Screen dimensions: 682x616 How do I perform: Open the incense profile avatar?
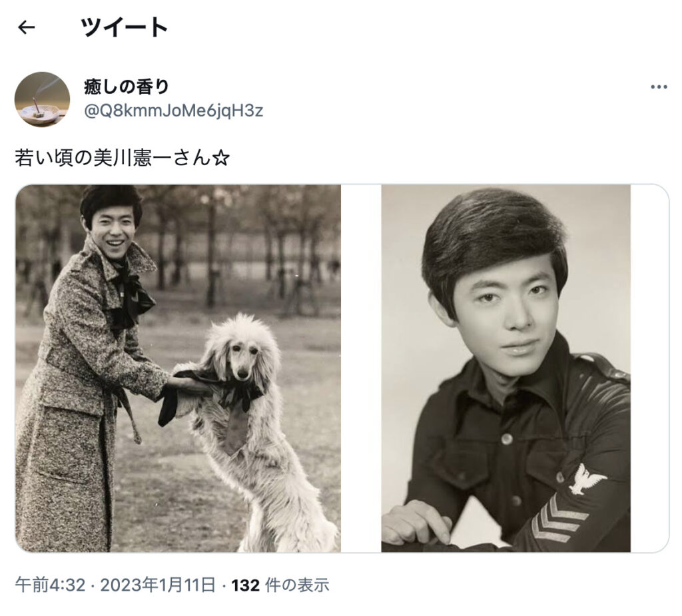coord(42,99)
